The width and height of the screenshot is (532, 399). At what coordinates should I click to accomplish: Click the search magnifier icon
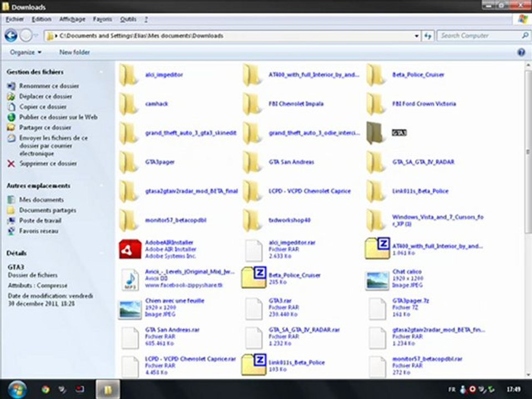(x=525, y=35)
